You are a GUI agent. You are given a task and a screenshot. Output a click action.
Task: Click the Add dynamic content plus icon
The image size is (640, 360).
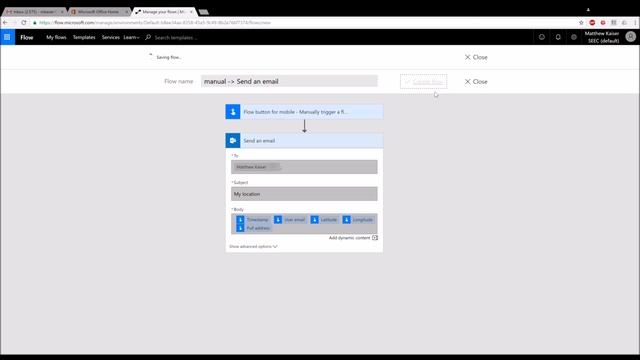(x=375, y=238)
